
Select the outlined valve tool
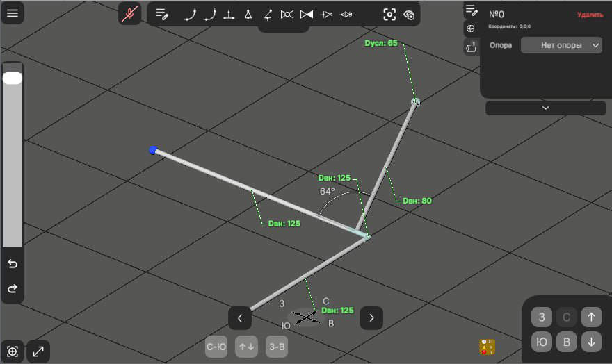287,15
